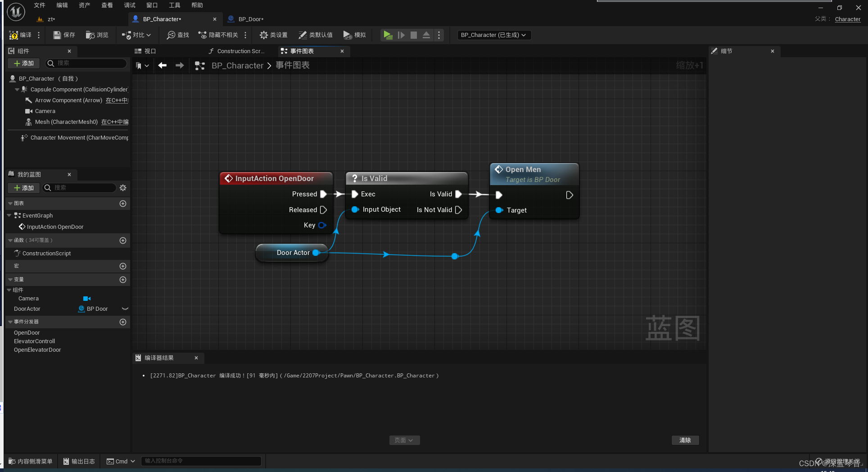Image resolution: width=868 pixels, height=472 pixels.
Task: Click the Compile toolbar button
Action: point(20,35)
